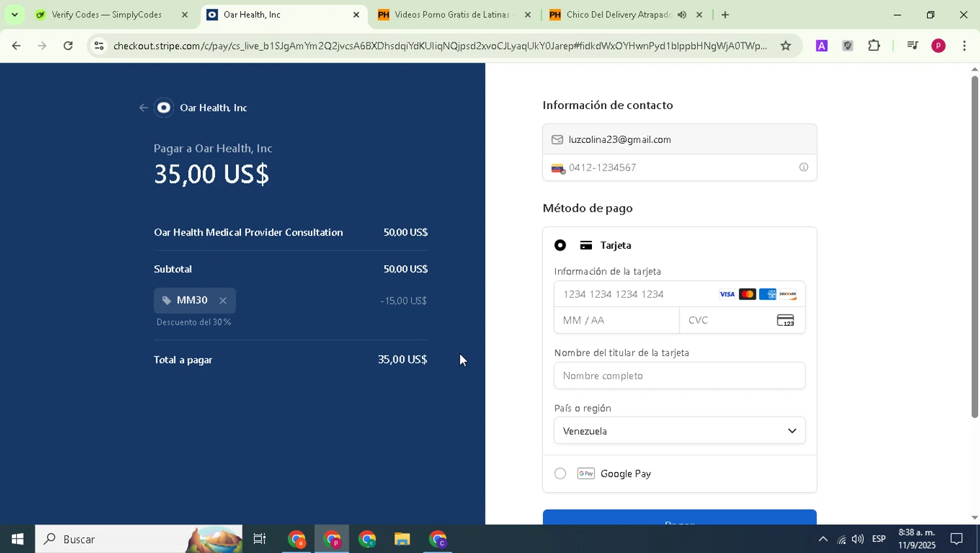
Task: Go back using the arrow beside Oar Health logo
Action: point(143,108)
